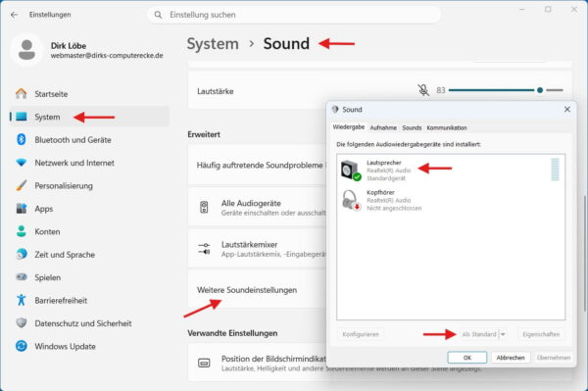588x391 pixels.
Task: Click the user profile avatar
Action: [x=26, y=50]
